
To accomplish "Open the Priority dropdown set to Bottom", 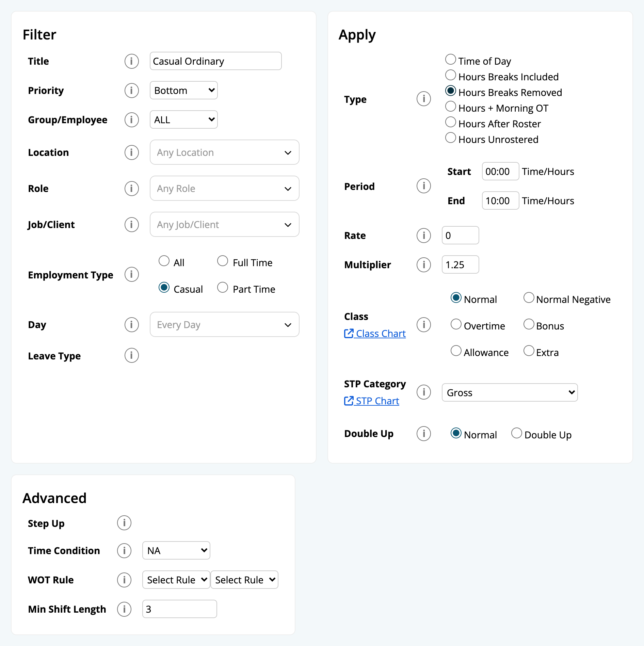I will (184, 91).
